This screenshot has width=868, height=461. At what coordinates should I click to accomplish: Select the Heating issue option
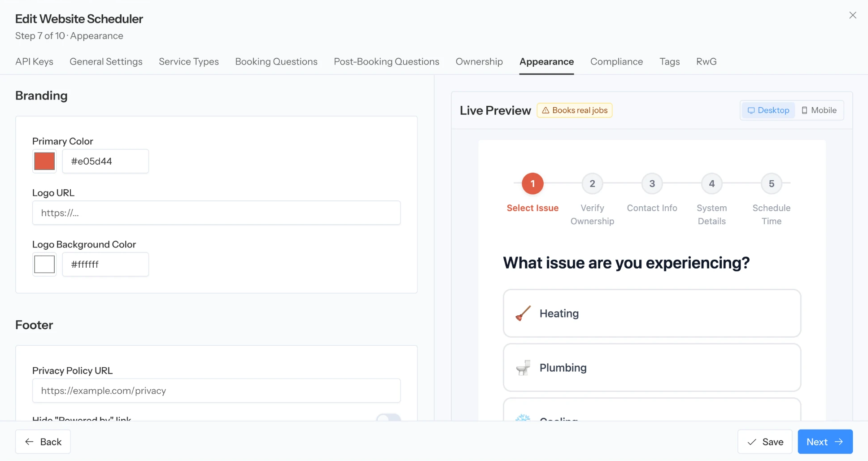pos(652,313)
